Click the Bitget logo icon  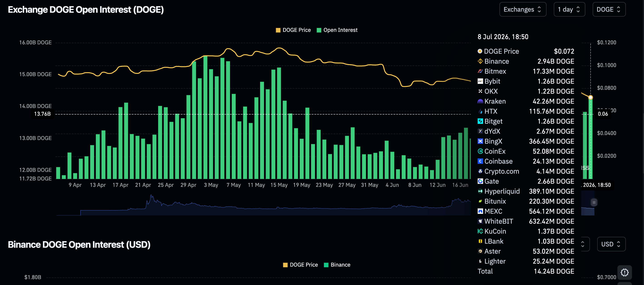[x=480, y=121]
